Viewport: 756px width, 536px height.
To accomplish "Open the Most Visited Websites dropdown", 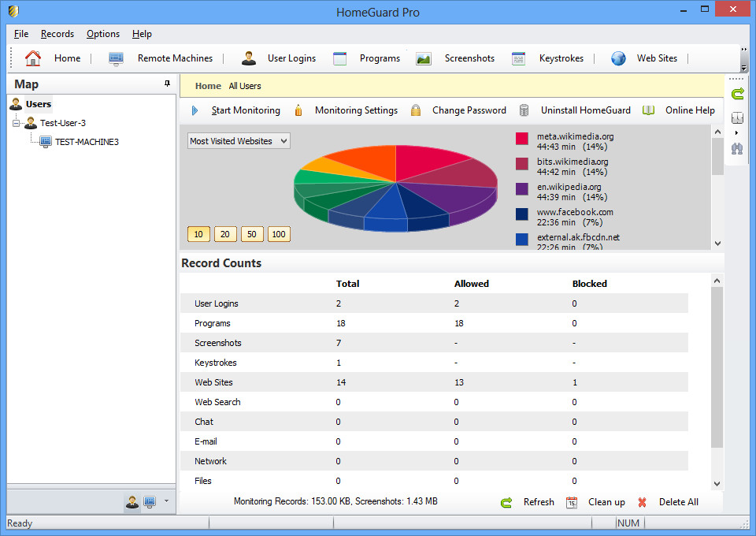I will (x=239, y=141).
